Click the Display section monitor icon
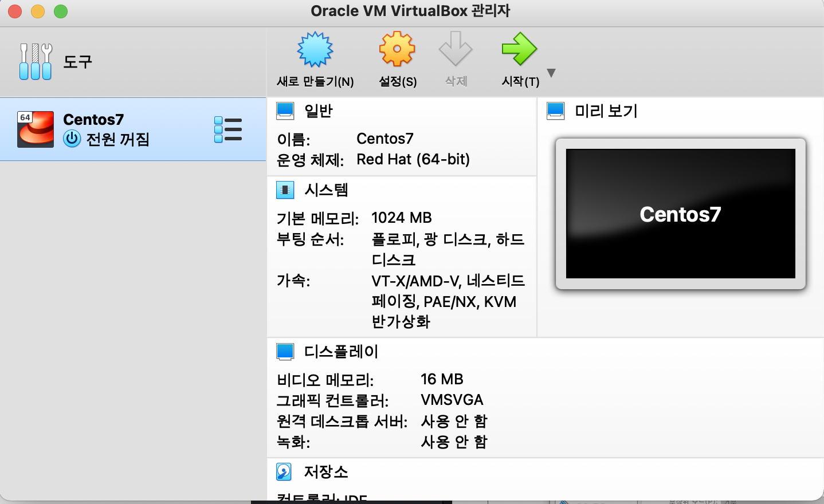This screenshot has height=504, width=824. point(285,352)
